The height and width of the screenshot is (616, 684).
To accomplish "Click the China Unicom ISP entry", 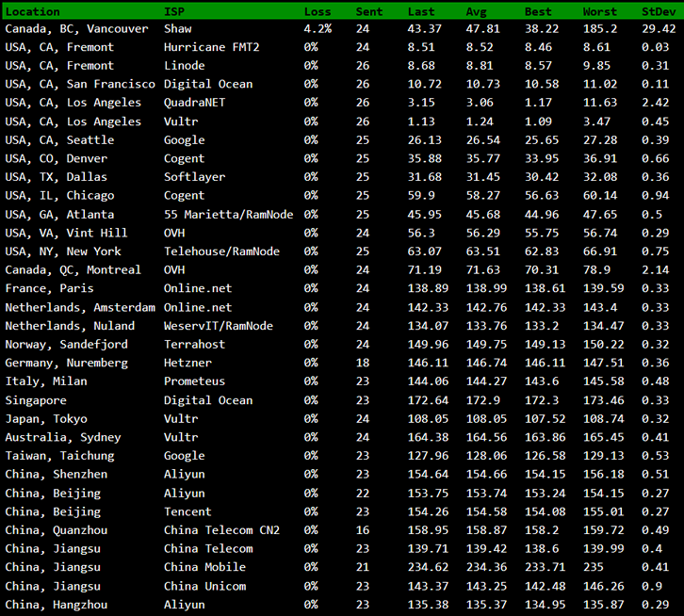I will (204, 587).
